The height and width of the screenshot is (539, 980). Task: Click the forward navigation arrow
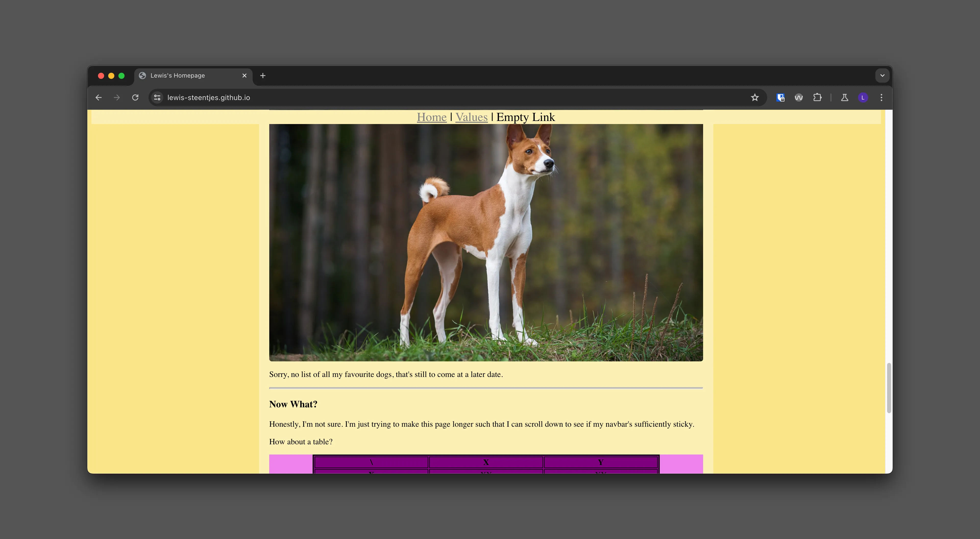(x=117, y=97)
